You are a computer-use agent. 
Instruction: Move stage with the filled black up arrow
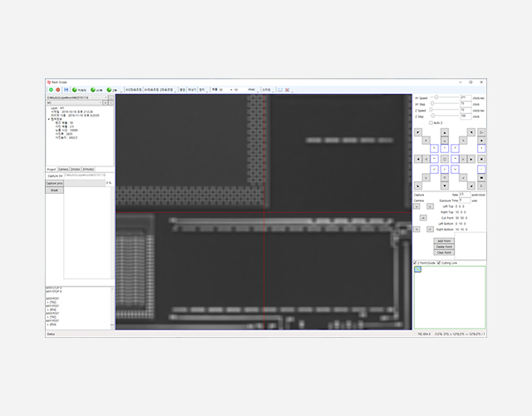(x=445, y=132)
